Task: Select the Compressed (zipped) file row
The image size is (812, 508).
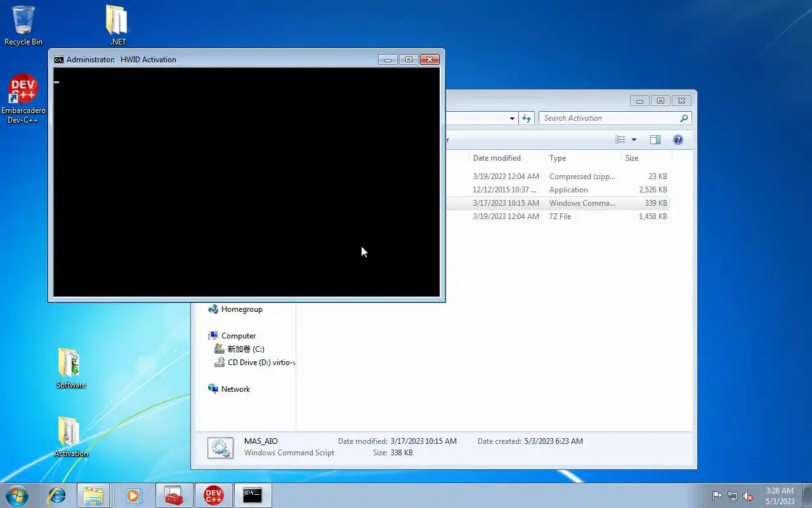Action: pos(558,177)
